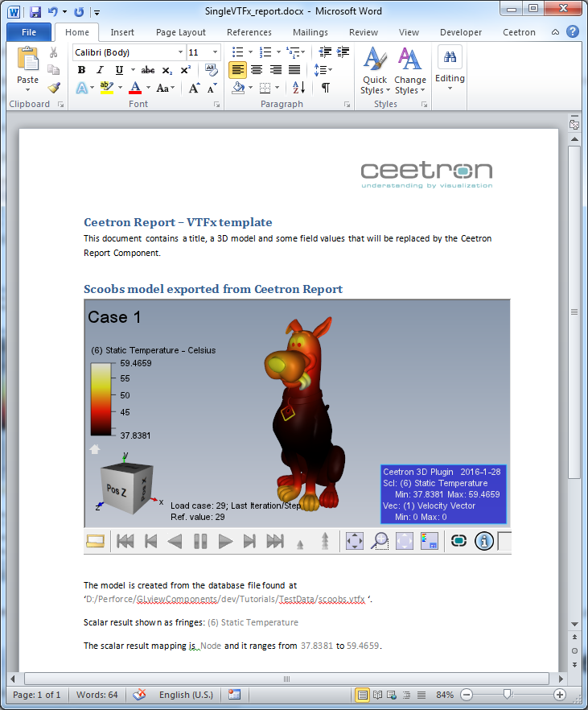Screen dimensions: 588x710
Task: Click the Paste button
Action: pos(28,68)
